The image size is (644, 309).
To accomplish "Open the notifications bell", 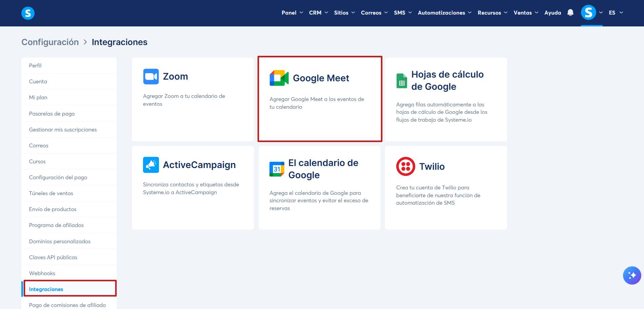I will coord(570,13).
